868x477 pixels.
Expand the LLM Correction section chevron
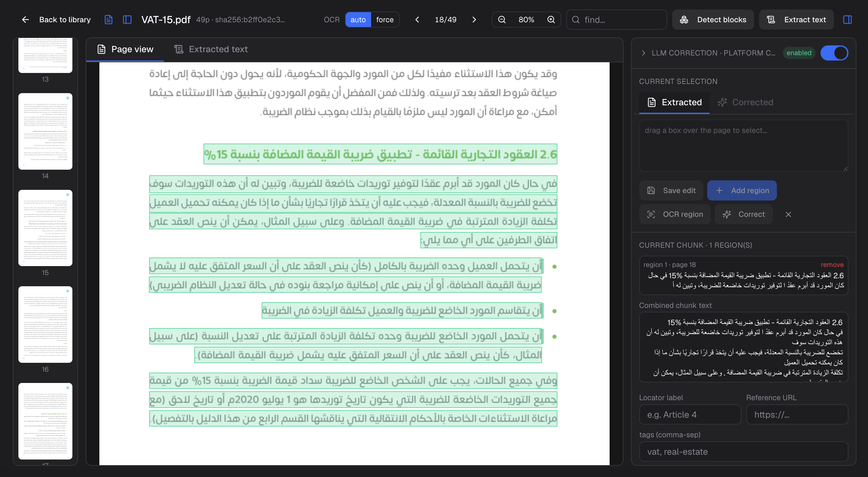click(x=643, y=53)
